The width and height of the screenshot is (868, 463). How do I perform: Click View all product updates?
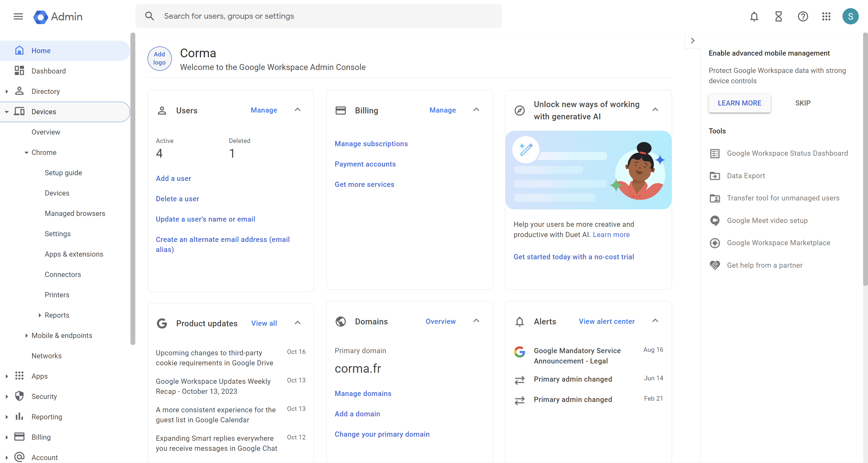pos(264,324)
